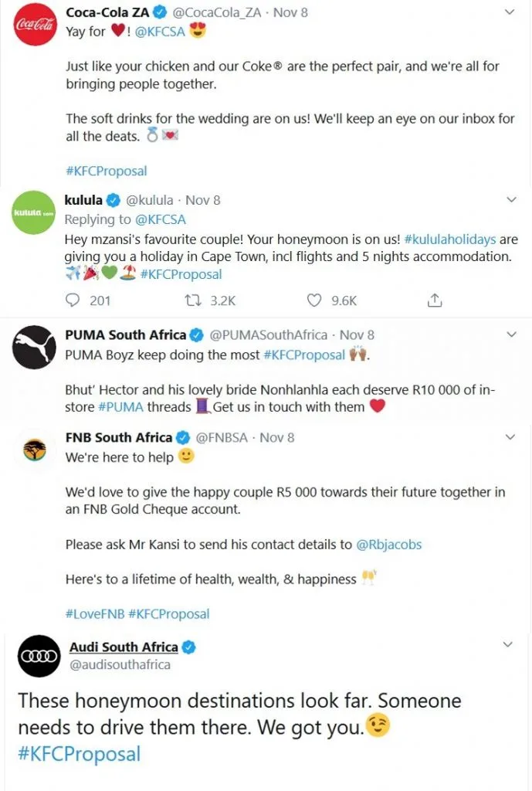Click the #kululaholidays hashtag
Viewport: 532px width, 791px height.
point(449,239)
